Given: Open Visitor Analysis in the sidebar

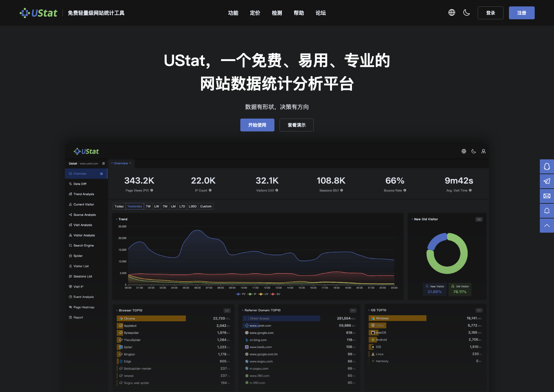Looking at the screenshot, I should click(86, 235).
